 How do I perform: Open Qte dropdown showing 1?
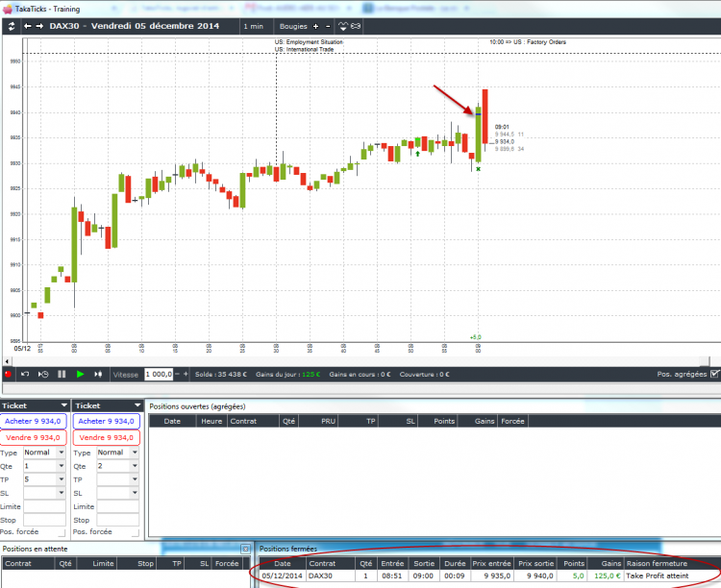(x=62, y=466)
